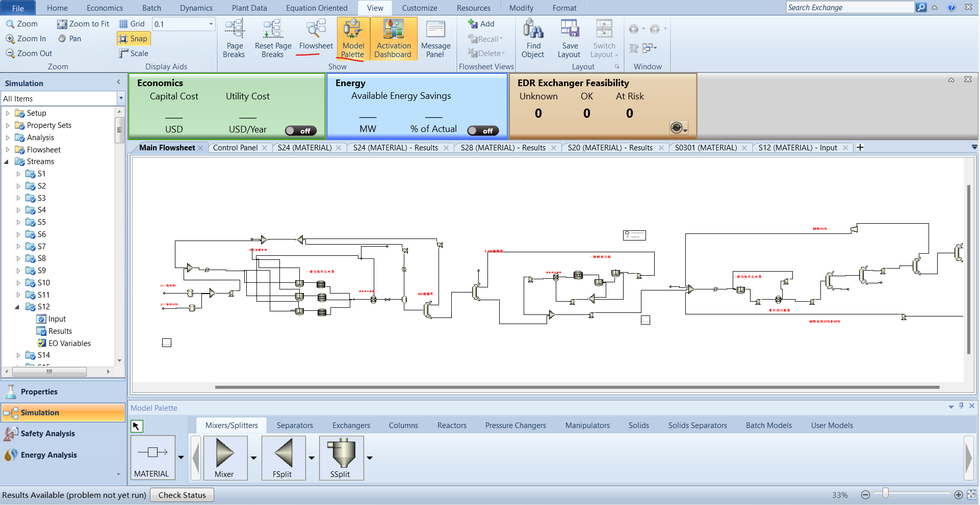Expand the S14 stream tree node
The height and width of the screenshot is (505, 980).
click(x=18, y=355)
